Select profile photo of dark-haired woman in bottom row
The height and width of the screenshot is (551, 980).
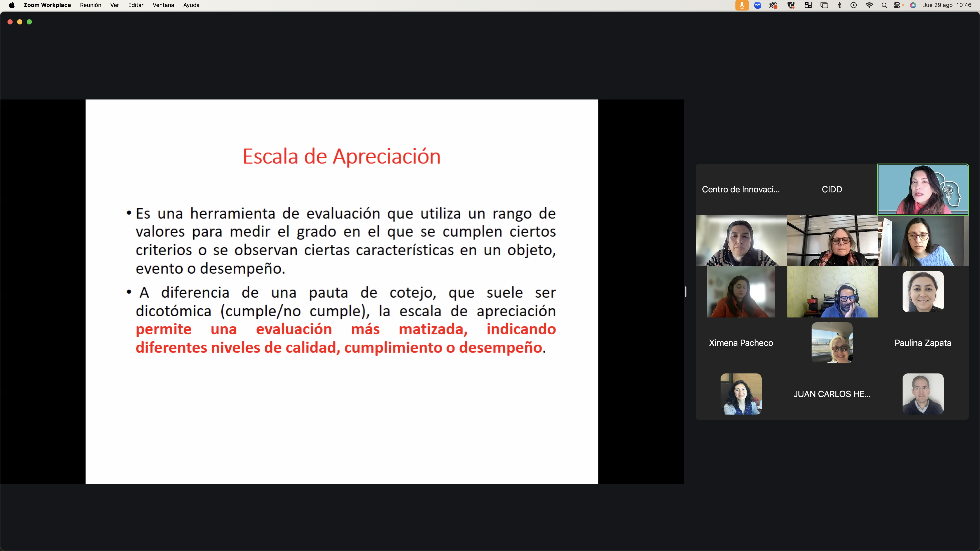741,394
